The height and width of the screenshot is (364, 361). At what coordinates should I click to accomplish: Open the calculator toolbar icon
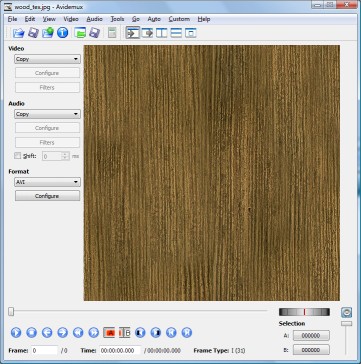tap(112, 33)
